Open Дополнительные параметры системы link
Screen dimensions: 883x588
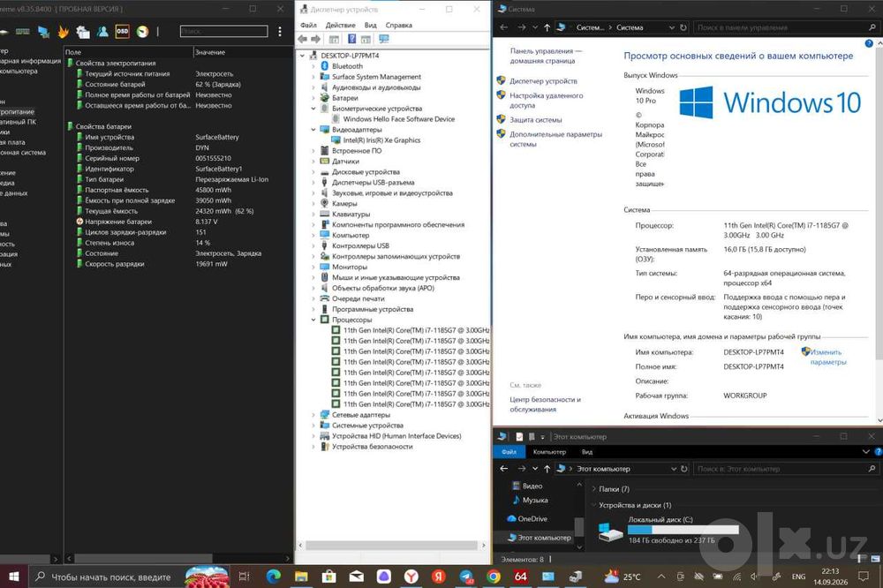[555, 139]
